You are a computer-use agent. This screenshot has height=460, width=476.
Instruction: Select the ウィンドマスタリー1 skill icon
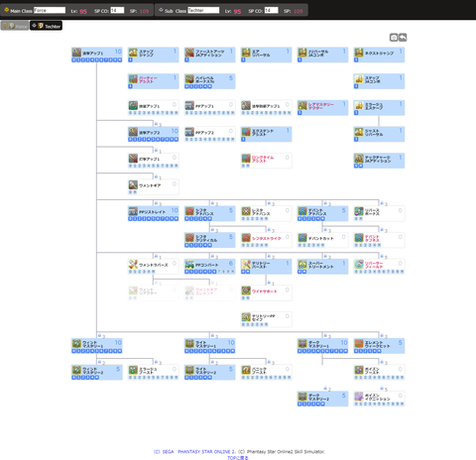(76, 343)
